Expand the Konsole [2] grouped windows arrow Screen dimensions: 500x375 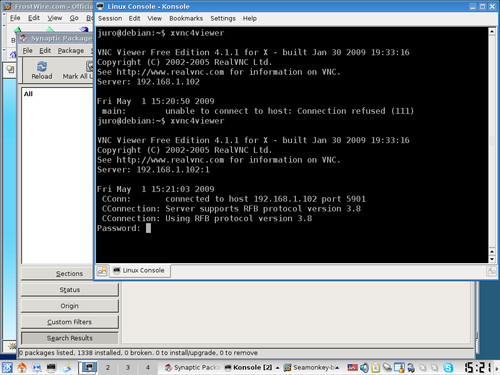tap(277, 368)
